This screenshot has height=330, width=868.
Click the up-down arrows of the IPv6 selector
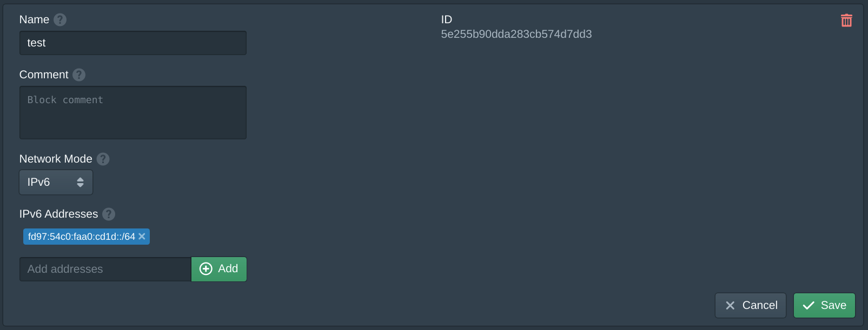pos(80,182)
